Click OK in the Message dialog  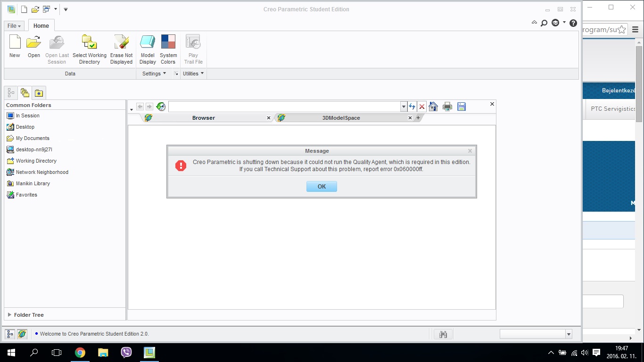[x=322, y=187]
